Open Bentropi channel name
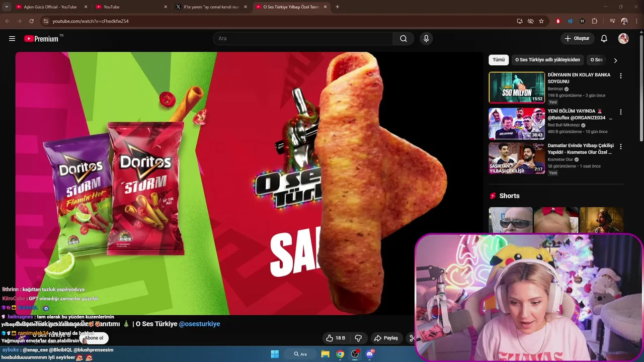The width and height of the screenshot is (644, 362). click(x=555, y=89)
